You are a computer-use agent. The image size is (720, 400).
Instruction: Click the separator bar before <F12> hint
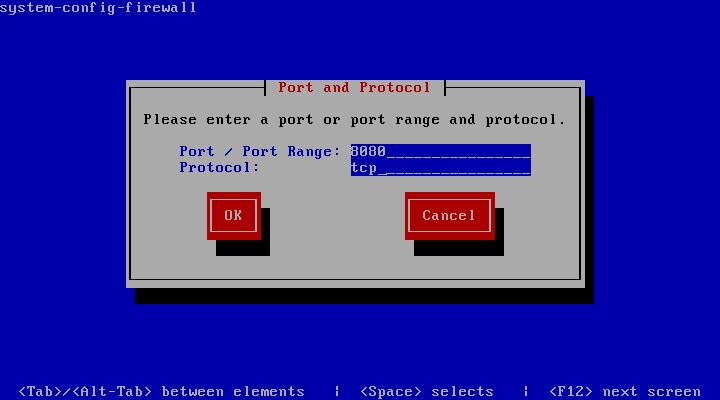pos(525,391)
